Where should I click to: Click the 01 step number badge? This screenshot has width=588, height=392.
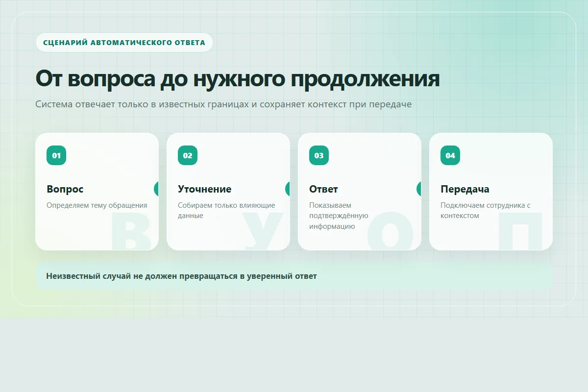56,155
